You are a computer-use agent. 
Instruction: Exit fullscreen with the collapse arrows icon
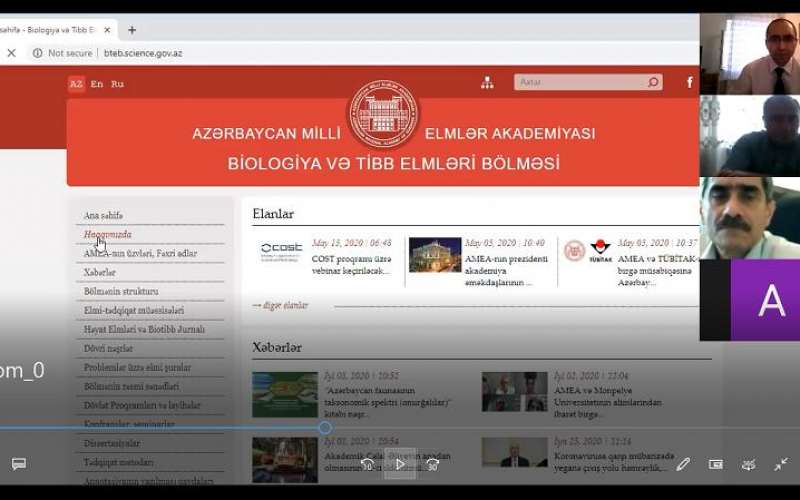coord(781,464)
